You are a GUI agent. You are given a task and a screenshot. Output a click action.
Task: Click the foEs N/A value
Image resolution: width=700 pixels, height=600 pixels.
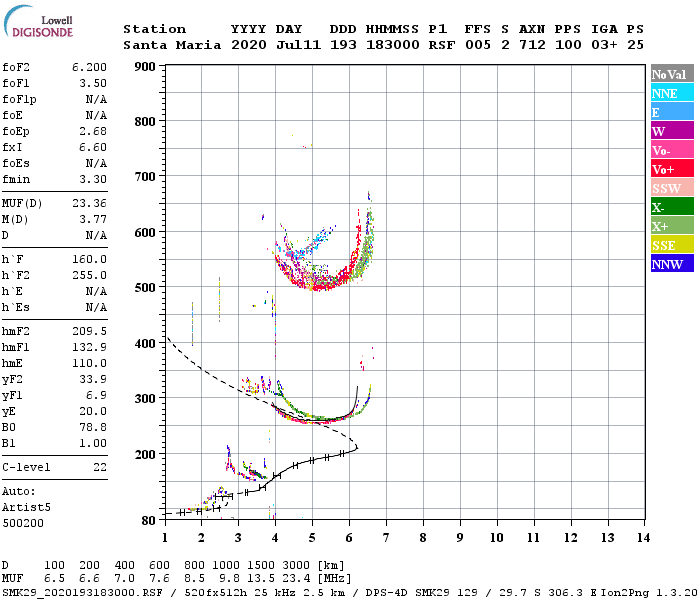click(96, 163)
